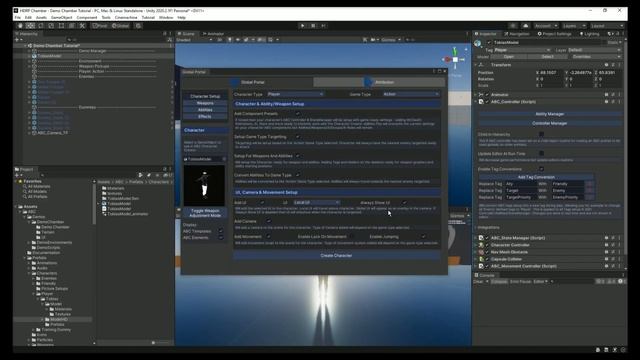640x360 pixels.
Task: Switch to the Scene tab
Action: [x=186, y=34]
